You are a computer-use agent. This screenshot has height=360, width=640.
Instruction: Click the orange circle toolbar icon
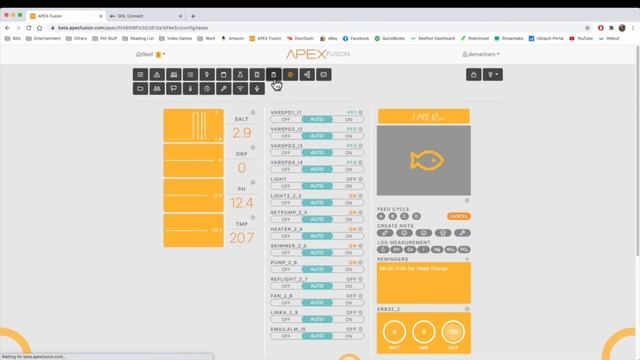tap(290, 75)
